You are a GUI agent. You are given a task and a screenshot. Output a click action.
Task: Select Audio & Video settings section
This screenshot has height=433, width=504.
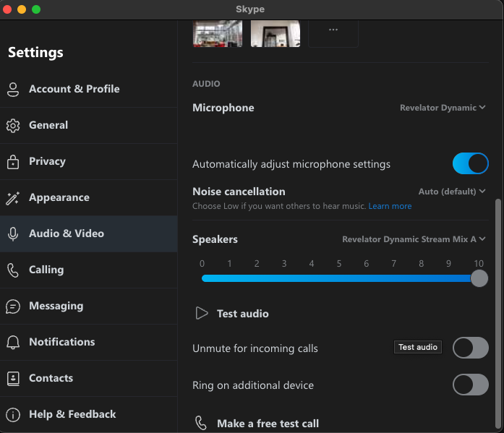pyautogui.click(x=89, y=233)
